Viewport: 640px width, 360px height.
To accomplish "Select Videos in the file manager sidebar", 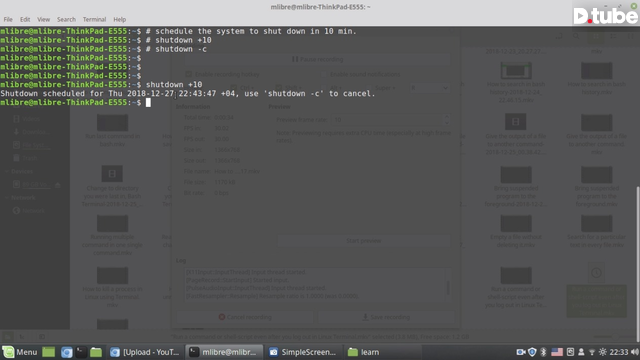I will click(x=31, y=119).
